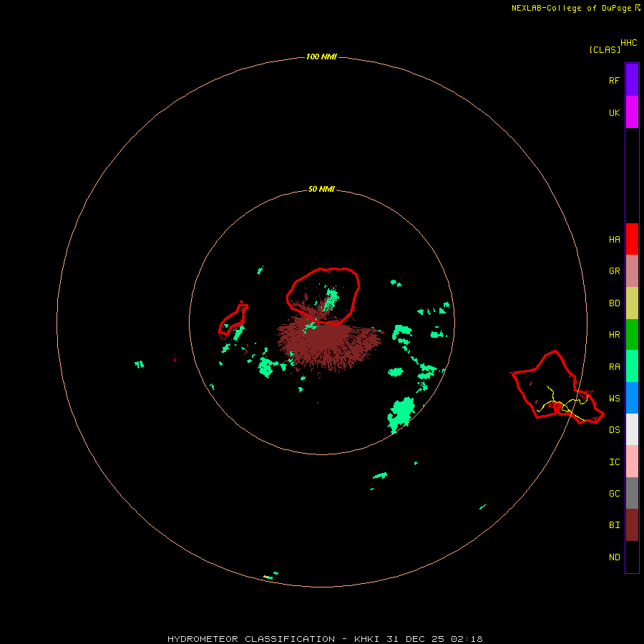This screenshot has height=644, width=644.
Task: Click the 50 NMI range ring label
Action: pyautogui.click(x=321, y=189)
